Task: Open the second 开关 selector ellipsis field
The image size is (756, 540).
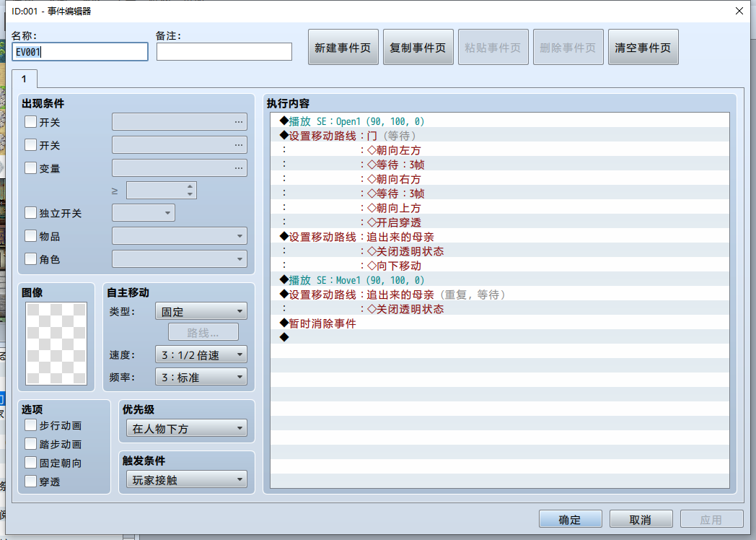Action: [180, 145]
